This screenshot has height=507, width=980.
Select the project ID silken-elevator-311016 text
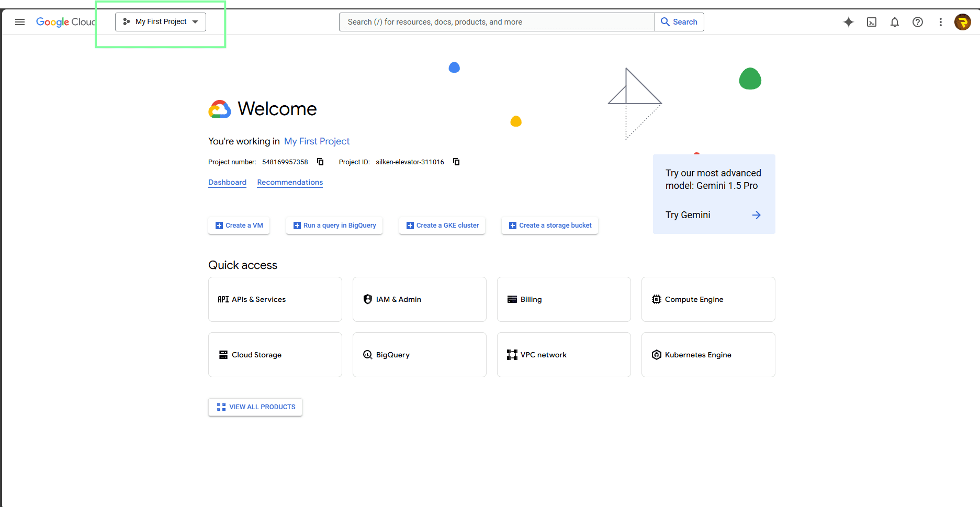(410, 162)
